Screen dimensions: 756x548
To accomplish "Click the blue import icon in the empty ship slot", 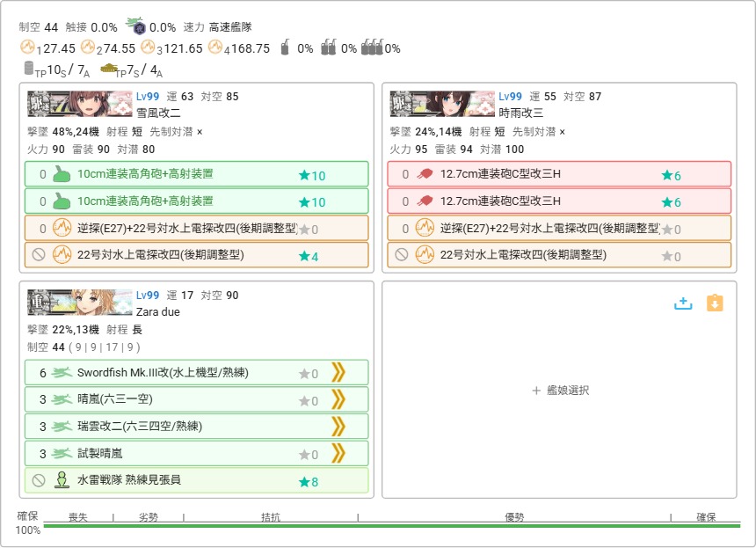I will (683, 303).
